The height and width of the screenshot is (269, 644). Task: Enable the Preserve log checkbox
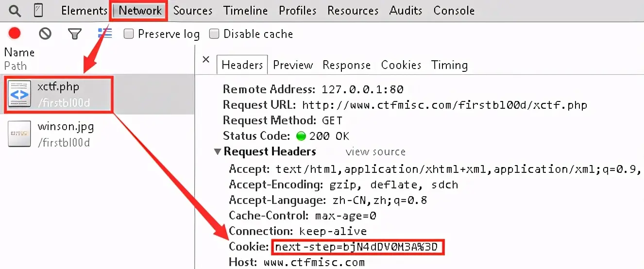point(129,34)
